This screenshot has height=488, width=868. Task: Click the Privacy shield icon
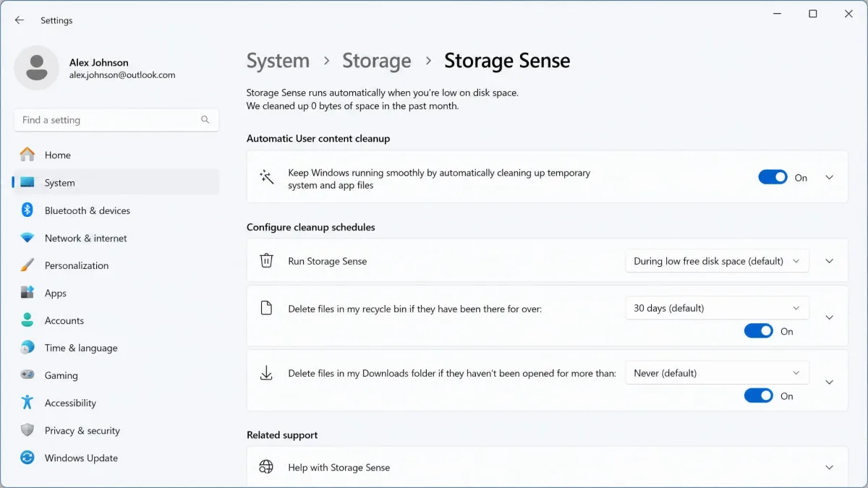27,430
